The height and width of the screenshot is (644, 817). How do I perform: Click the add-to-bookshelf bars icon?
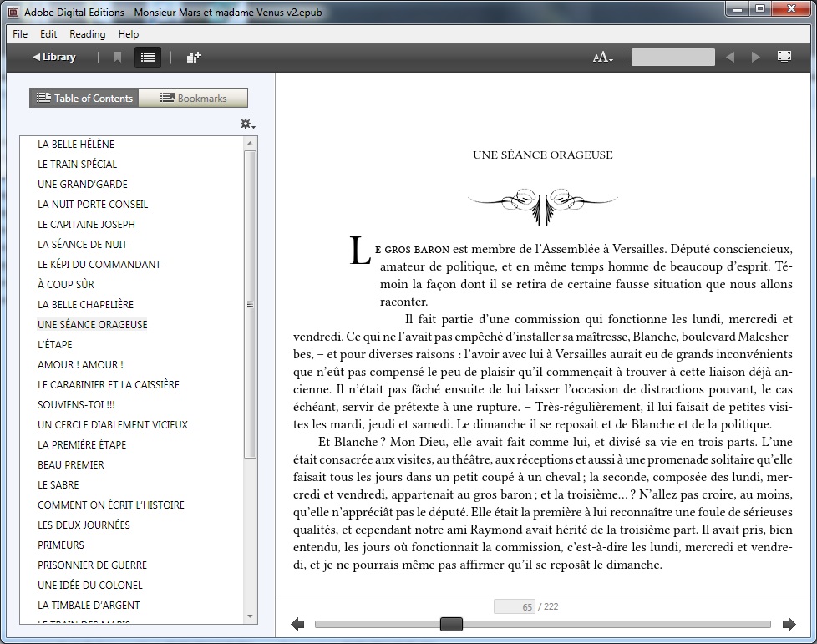pyautogui.click(x=193, y=57)
